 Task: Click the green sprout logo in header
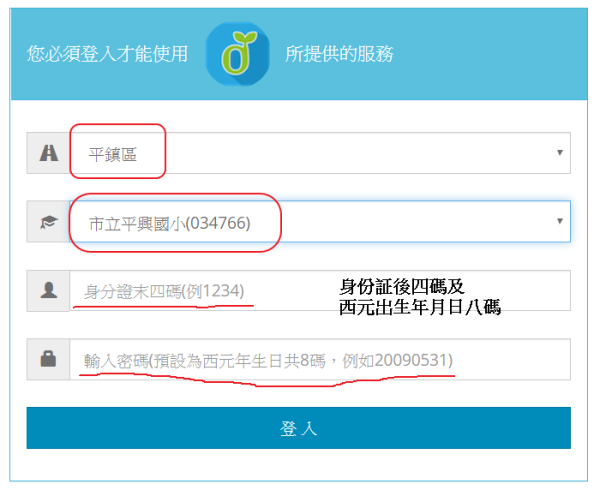237,53
